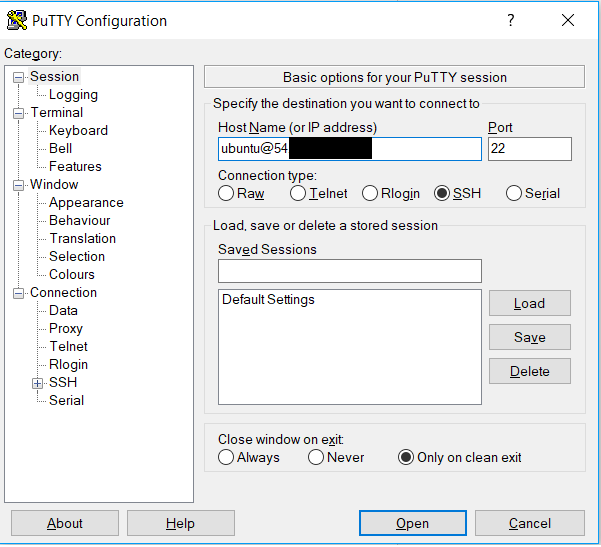Open the Keyboard category
Viewport: 601px width, 547px height.
click(x=78, y=131)
